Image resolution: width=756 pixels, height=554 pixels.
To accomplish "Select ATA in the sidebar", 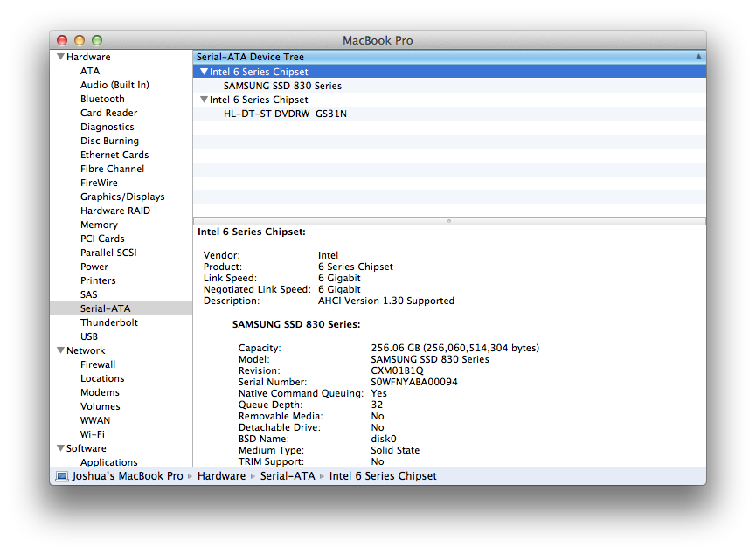I will 90,71.
